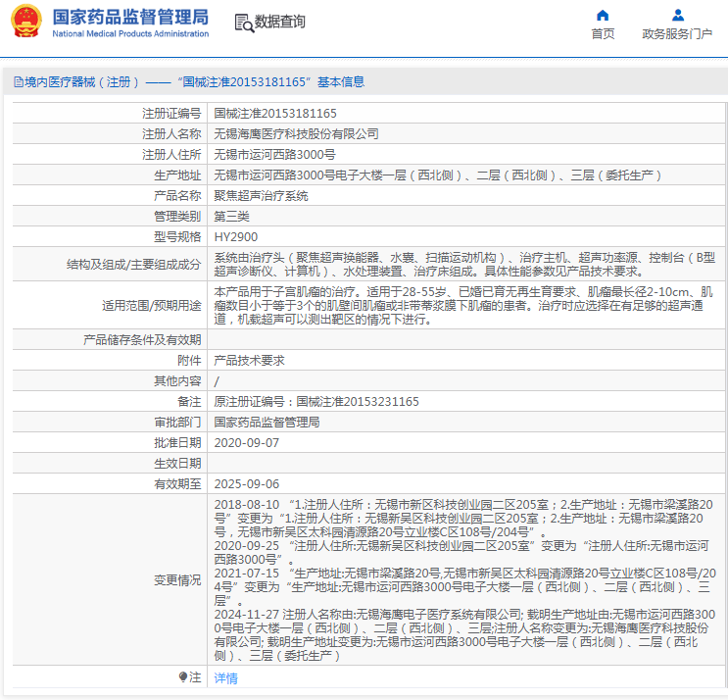Click the structure composition description cell

[x=464, y=265]
